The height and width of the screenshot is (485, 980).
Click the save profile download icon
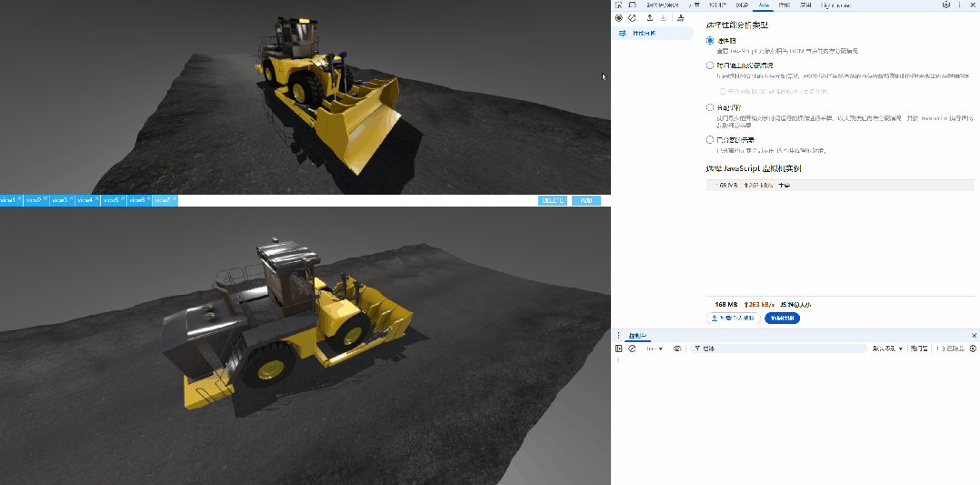(664, 18)
